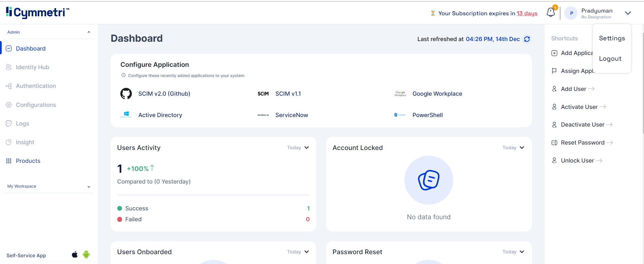
Task: Open Users Activity Today dropdown
Action: (x=298, y=148)
